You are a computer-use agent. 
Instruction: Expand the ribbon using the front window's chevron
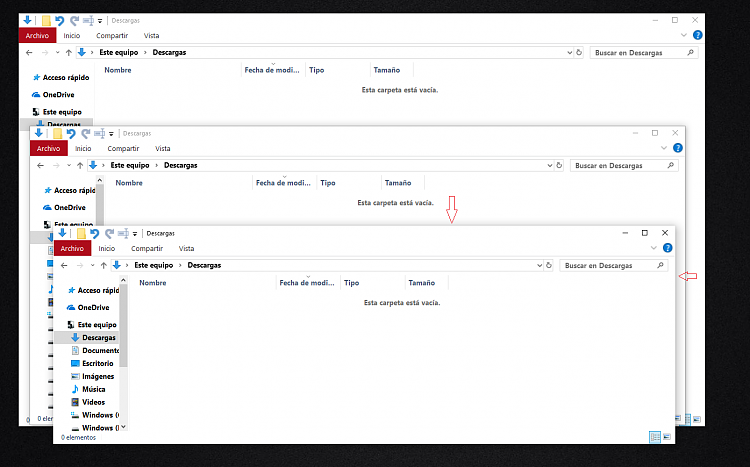coord(654,248)
